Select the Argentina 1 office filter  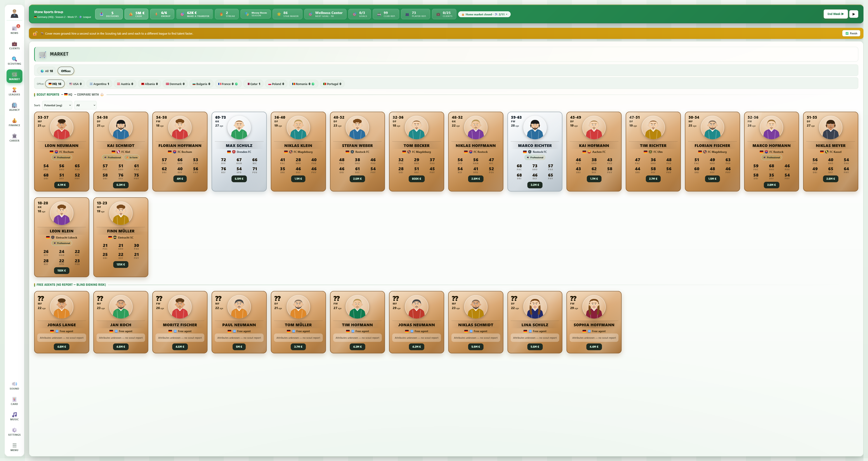tap(99, 84)
